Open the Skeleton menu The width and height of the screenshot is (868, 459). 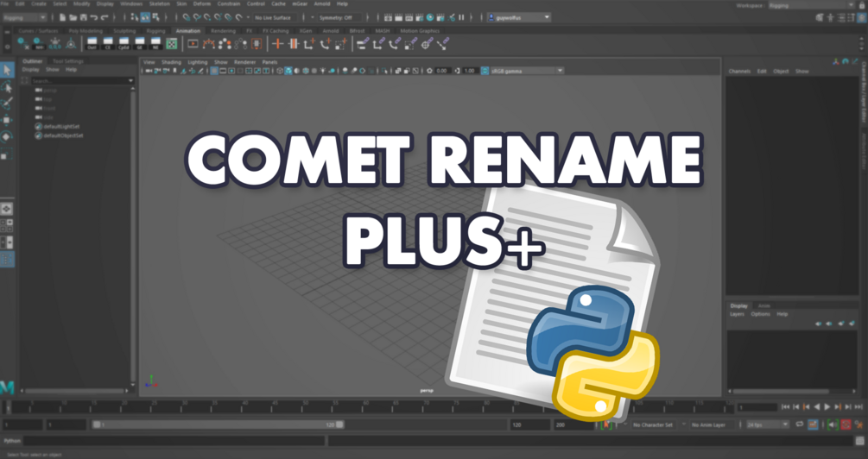point(160,3)
